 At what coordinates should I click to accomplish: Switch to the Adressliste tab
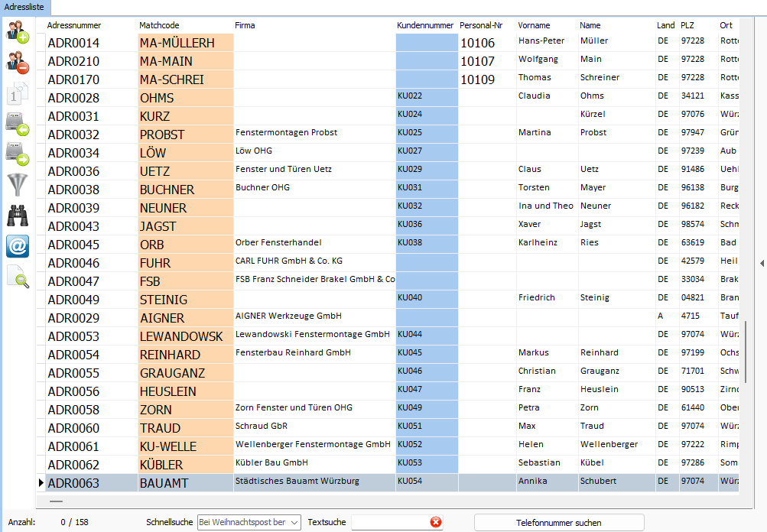pyautogui.click(x=25, y=6)
